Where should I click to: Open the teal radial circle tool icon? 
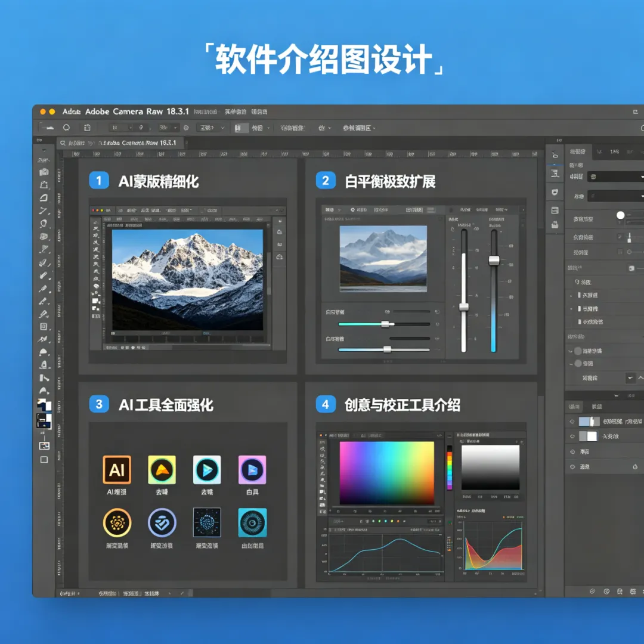click(x=252, y=522)
